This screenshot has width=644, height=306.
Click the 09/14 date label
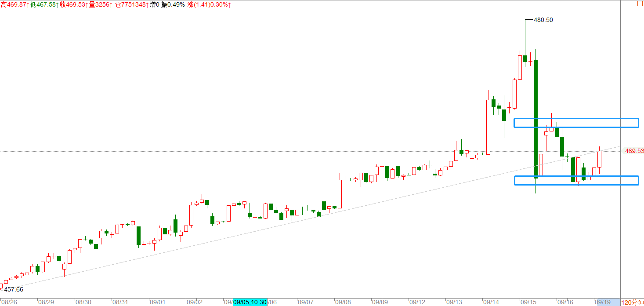491,302
